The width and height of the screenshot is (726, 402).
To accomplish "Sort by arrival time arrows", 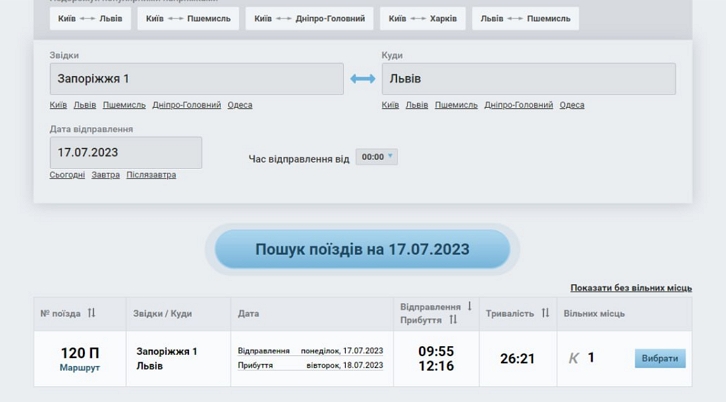I will pyautogui.click(x=453, y=320).
